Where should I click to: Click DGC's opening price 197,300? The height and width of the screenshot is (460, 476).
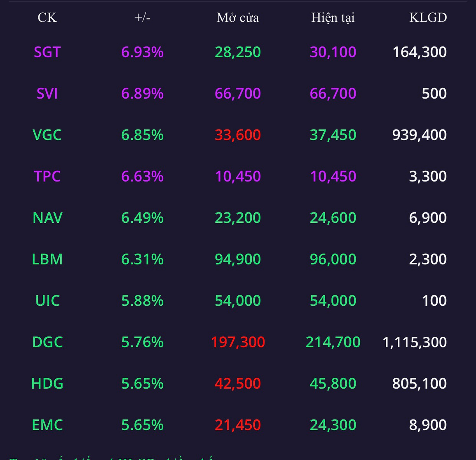tap(237, 342)
